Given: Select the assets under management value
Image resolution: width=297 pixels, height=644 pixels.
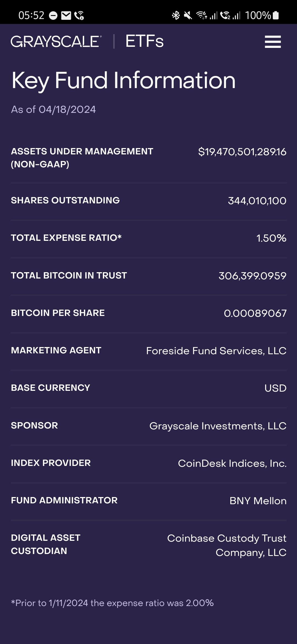Looking at the screenshot, I should pyautogui.click(x=242, y=152).
